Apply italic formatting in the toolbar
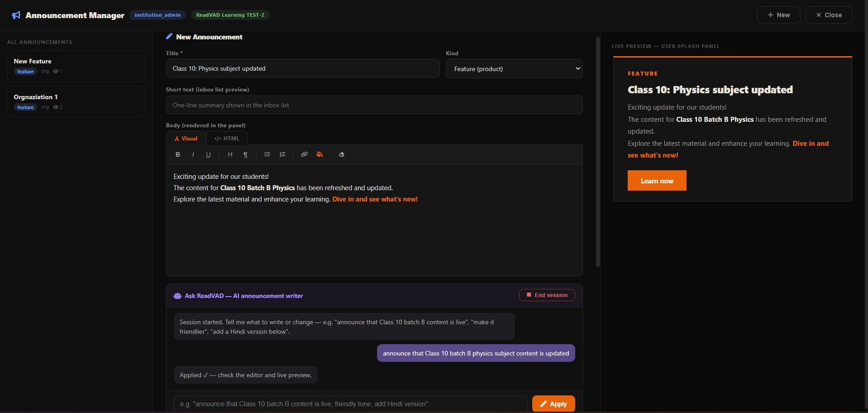 coord(193,154)
